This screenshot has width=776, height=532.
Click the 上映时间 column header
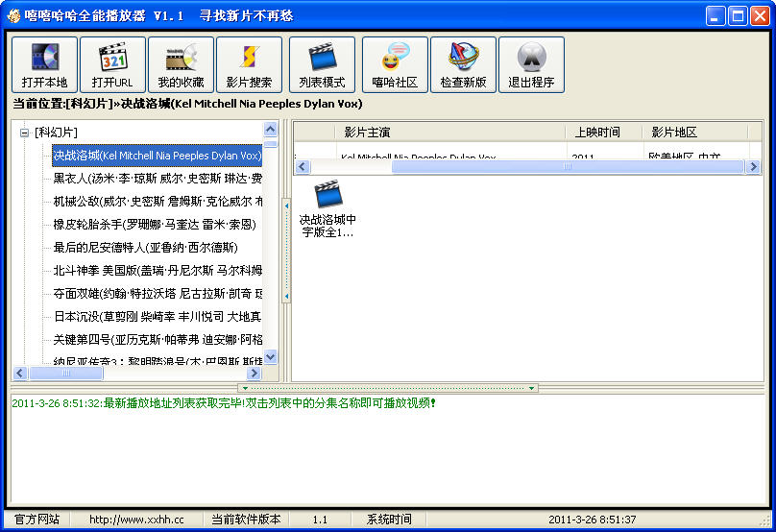(597, 133)
